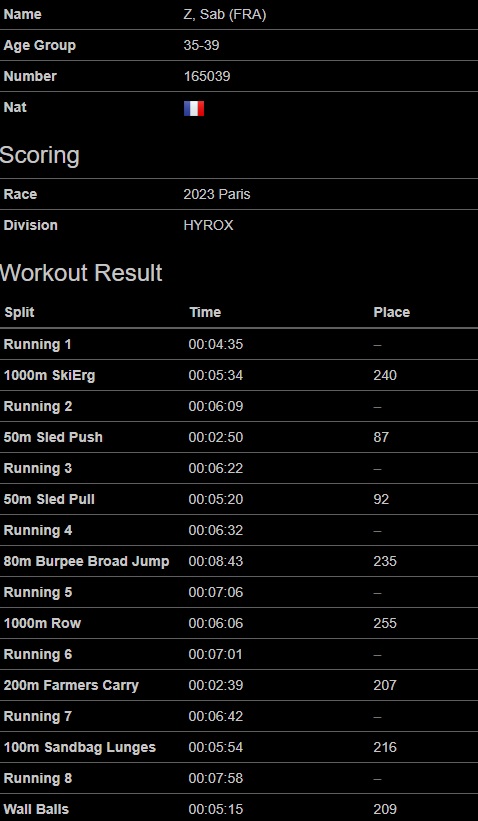Viewport: 478px width, 821px height.
Task: Select the 1000m SkiErg row
Action: point(239,375)
